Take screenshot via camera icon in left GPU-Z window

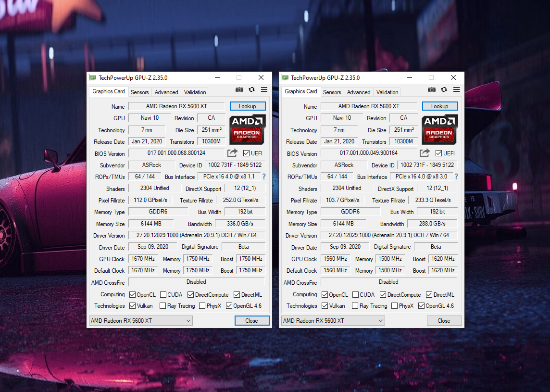pyautogui.click(x=239, y=90)
